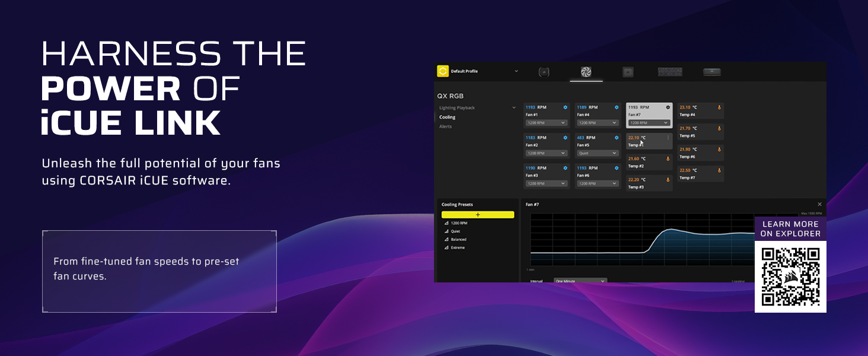The height and width of the screenshot is (356, 868).
Task: Select Cooling in the sidebar
Action: (448, 117)
